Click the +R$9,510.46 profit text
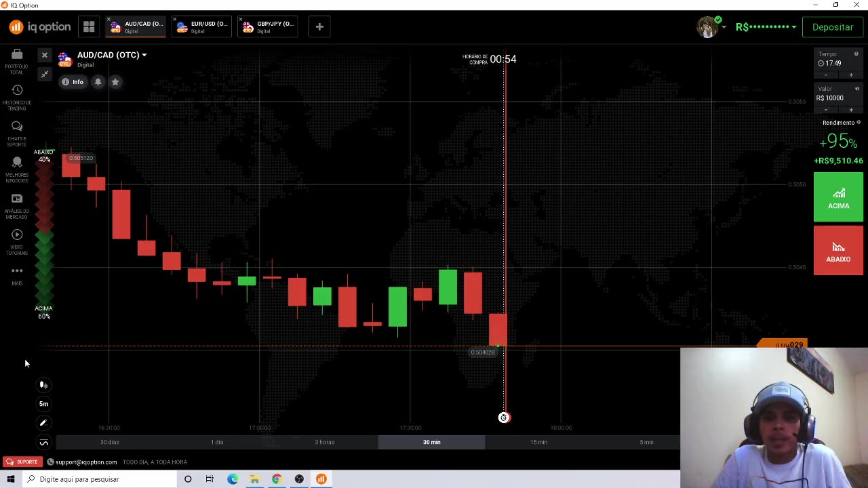The image size is (868, 488). click(x=838, y=161)
